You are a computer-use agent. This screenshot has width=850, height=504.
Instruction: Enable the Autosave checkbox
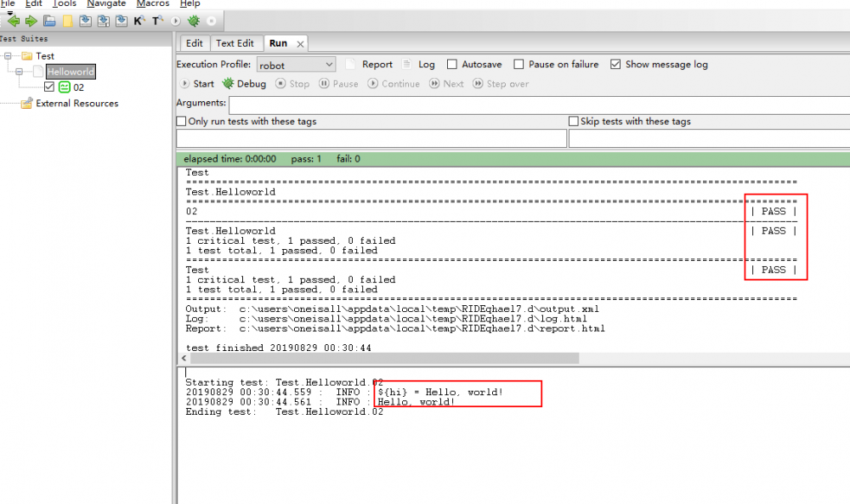tap(452, 64)
